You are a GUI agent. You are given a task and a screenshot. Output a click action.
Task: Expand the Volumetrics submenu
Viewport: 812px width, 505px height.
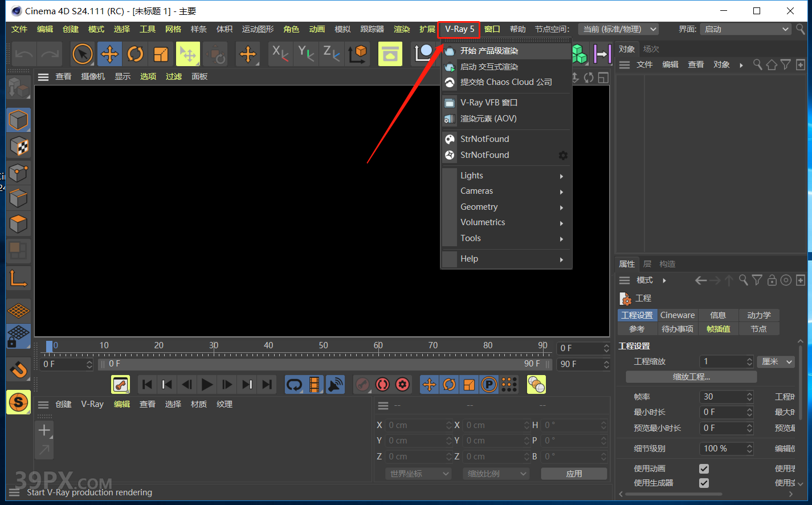pos(507,222)
